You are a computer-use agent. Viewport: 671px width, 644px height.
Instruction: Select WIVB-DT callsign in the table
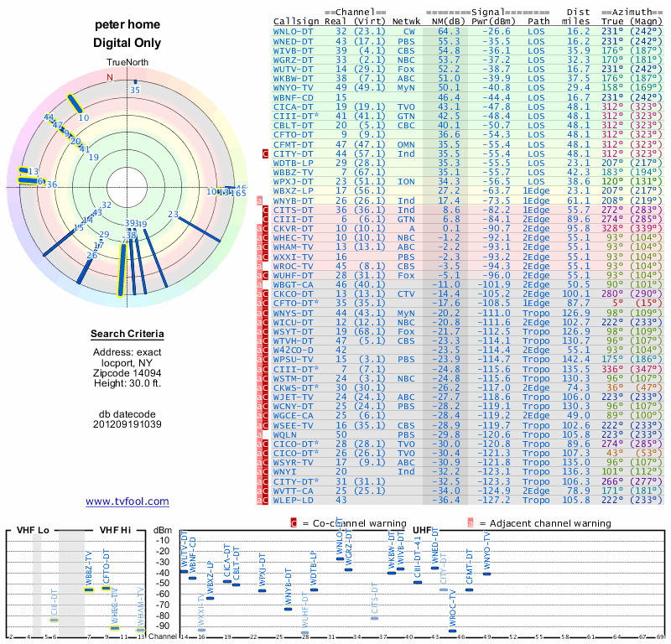tap(293, 50)
